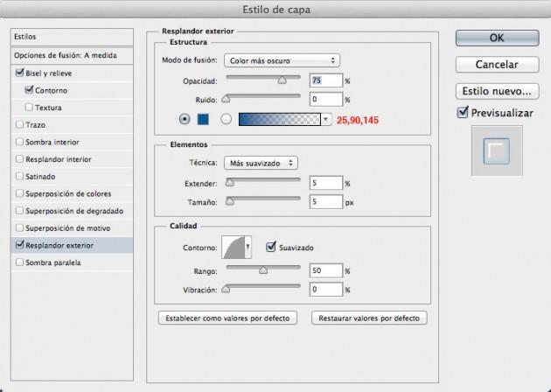
Task: Click the Vibración slider handle
Action: (x=226, y=289)
